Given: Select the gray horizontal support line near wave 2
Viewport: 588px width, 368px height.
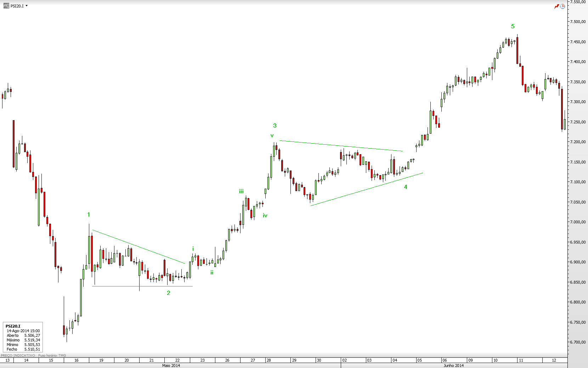Looking at the screenshot, I should pos(142,286).
